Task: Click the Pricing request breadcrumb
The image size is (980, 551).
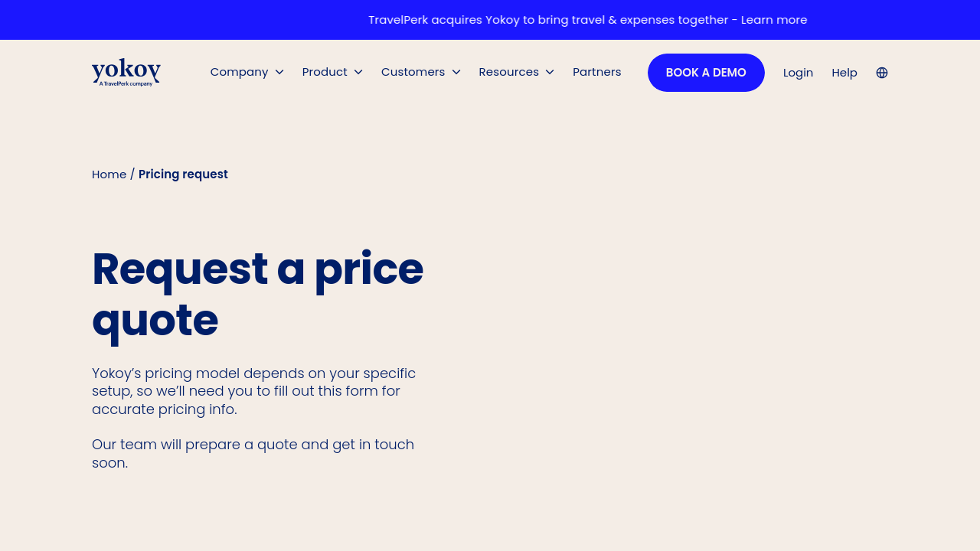Action: coord(183,174)
